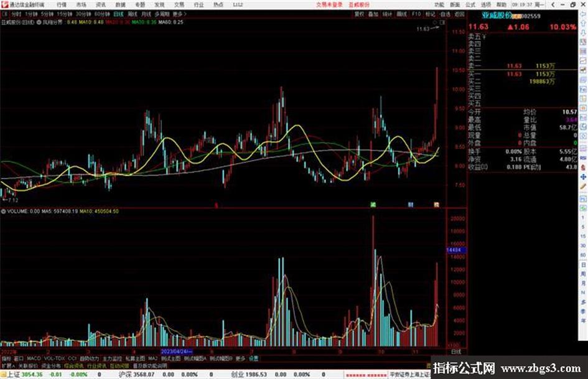This screenshot has width=588, height=379.
Task: Click the 叠加 toolbar button
Action: 373,14
